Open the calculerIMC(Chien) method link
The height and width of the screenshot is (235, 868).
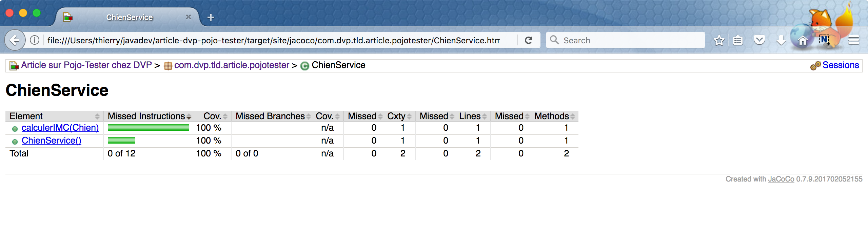(x=60, y=128)
